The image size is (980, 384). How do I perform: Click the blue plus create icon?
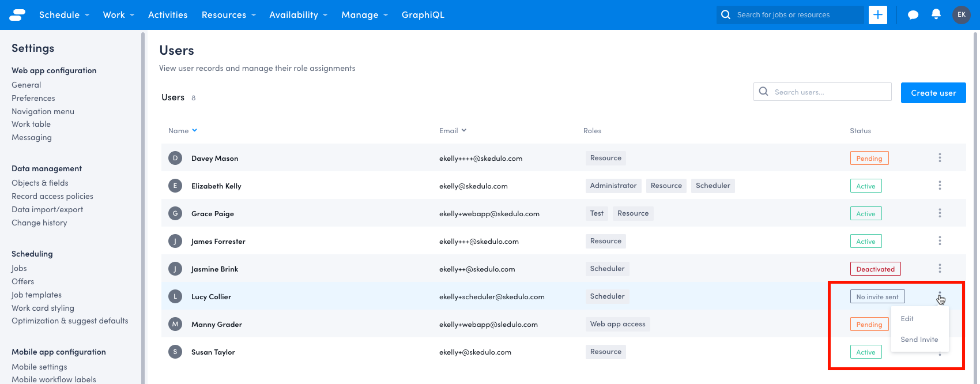pos(877,15)
